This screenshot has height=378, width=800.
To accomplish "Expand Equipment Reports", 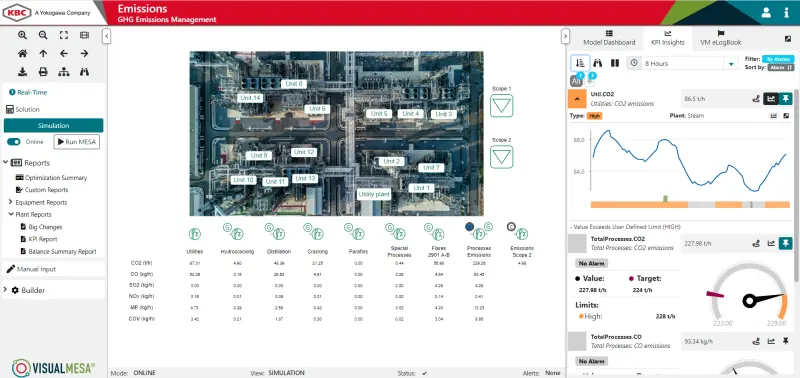I will click(x=10, y=202).
